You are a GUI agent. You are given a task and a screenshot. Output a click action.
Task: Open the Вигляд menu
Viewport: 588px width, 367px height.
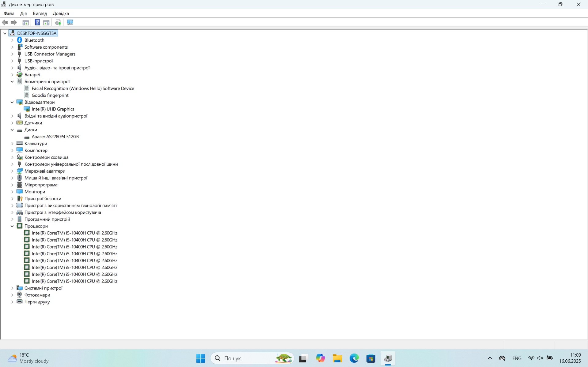[40, 13]
